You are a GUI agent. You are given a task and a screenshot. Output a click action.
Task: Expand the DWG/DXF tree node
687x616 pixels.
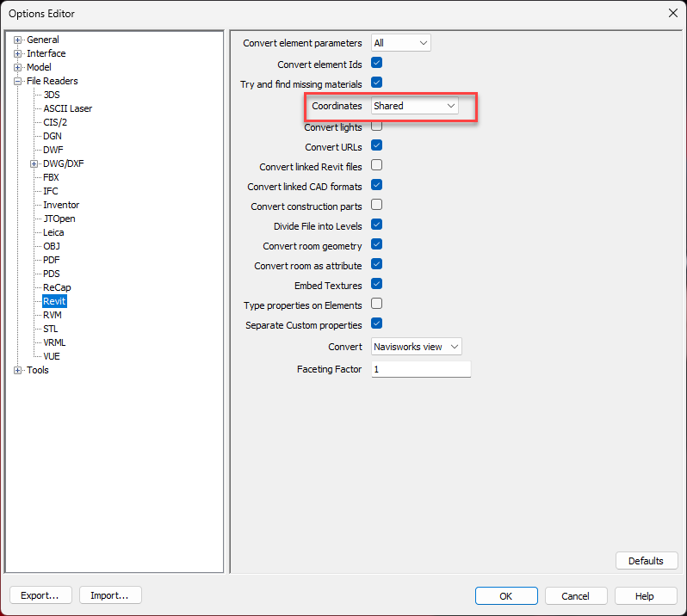(34, 163)
